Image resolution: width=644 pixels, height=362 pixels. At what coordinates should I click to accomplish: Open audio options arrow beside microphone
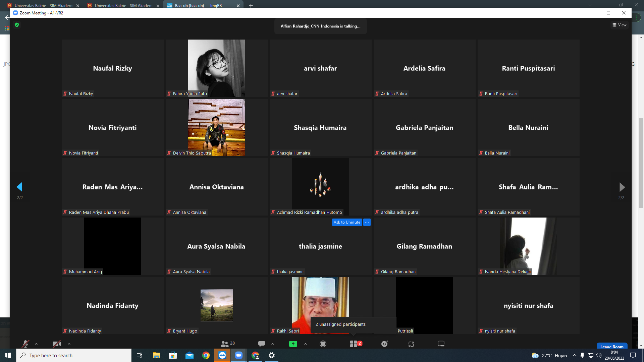pos(36,344)
